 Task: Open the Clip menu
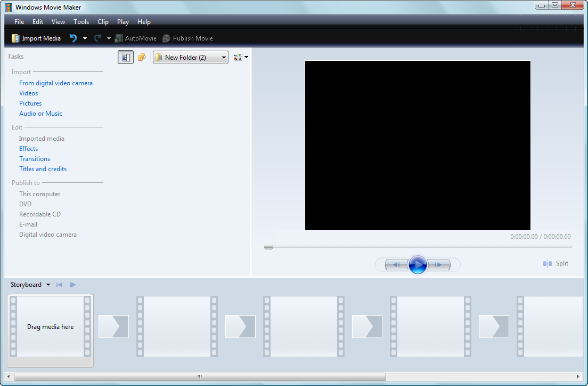coord(103,22)
